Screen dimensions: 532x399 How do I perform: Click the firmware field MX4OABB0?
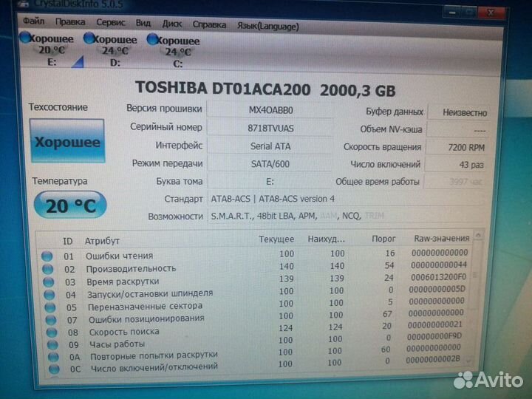(270, 110)
